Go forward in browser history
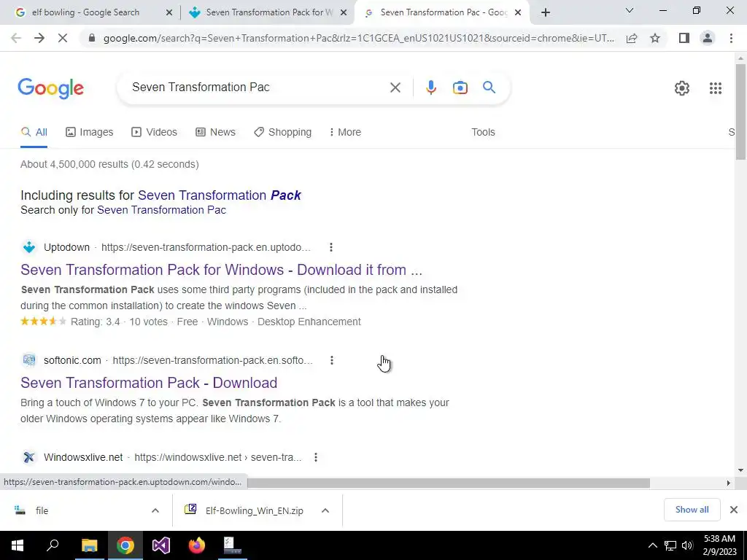Viewport: 747px width, 560px height. [x=39, y=38]
